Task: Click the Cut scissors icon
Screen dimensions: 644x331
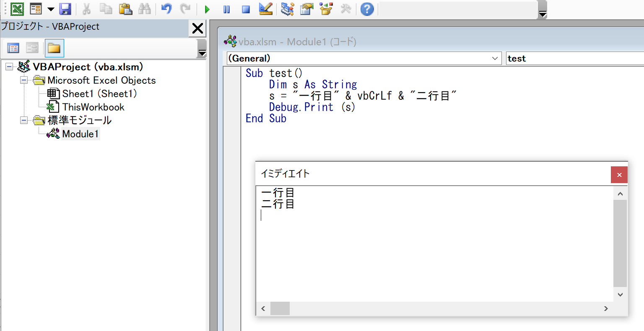Action: tap(87, 9)
